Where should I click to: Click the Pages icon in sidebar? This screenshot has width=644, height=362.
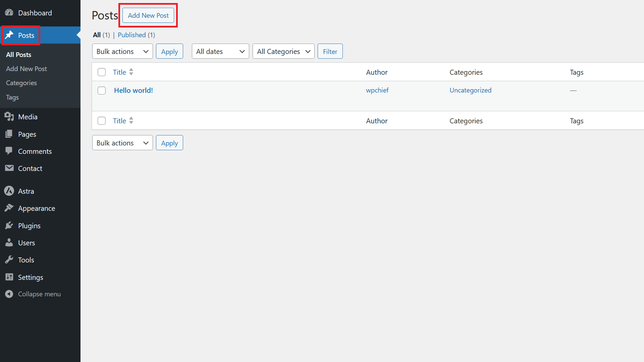[9, 134]
